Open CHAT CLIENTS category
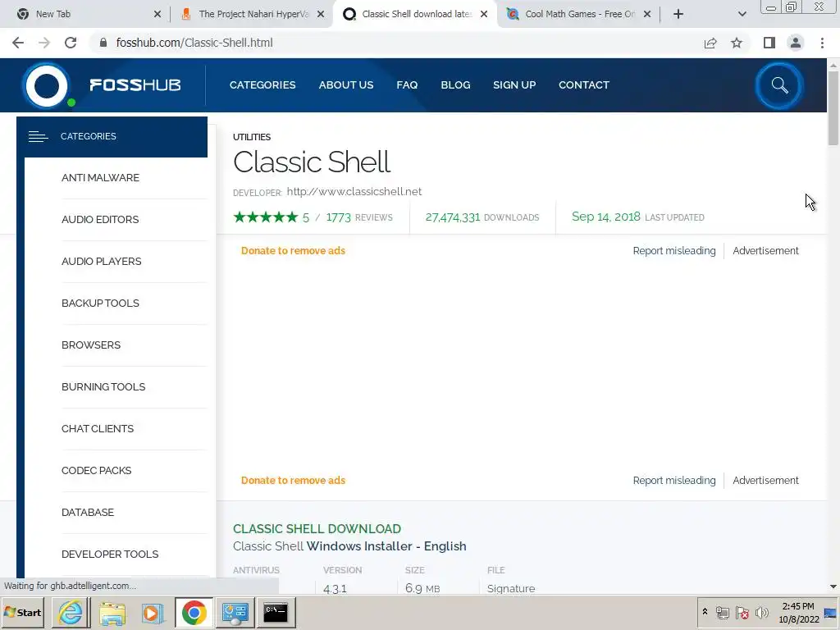 click(x=98, y=428)
